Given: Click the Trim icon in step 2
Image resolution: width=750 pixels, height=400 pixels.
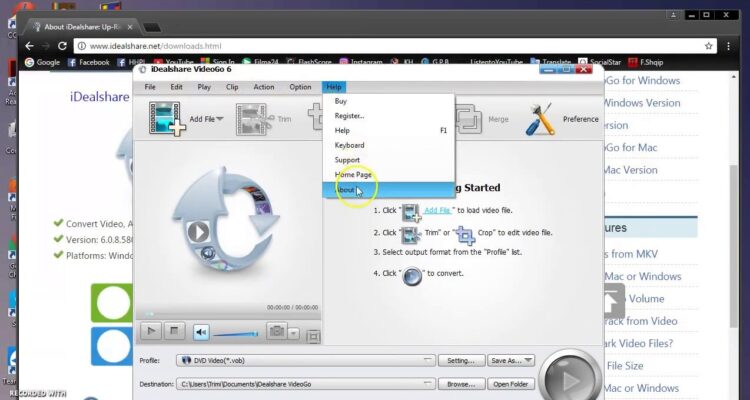Looking at the screenshot, I should pos(410,234).
